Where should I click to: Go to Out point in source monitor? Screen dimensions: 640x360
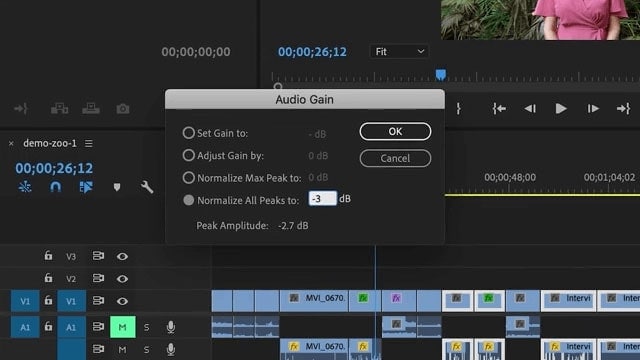coord(20,109)
